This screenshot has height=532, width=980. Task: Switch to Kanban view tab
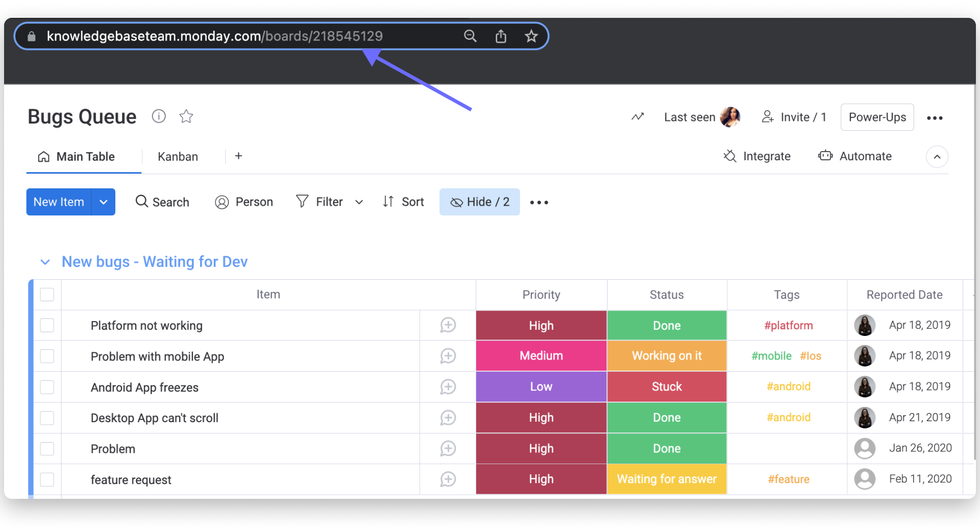[178, 157]
